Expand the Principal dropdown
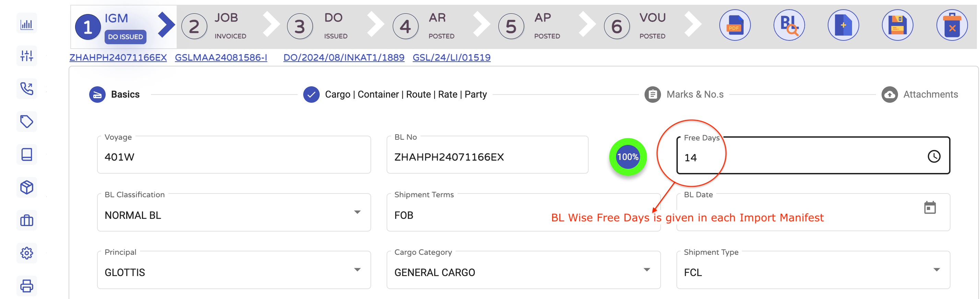Screen dimensions: 980x299 tap(357, 270)
